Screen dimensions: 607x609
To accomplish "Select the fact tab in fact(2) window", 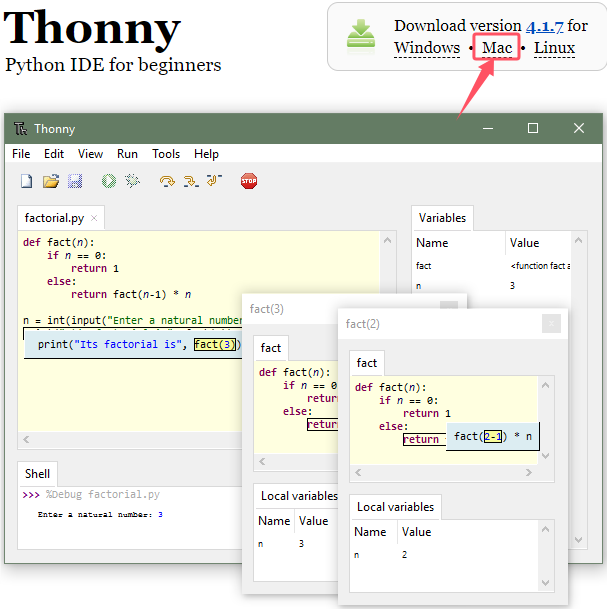I will point(367,363).
